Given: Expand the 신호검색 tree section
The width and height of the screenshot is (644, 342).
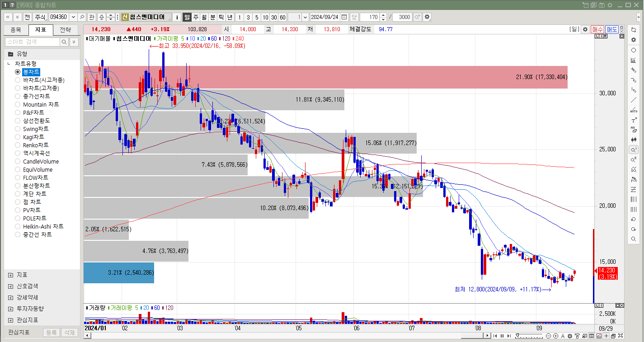Looking at the screenshot, I should pyautogui.click(x=10, y=286).
